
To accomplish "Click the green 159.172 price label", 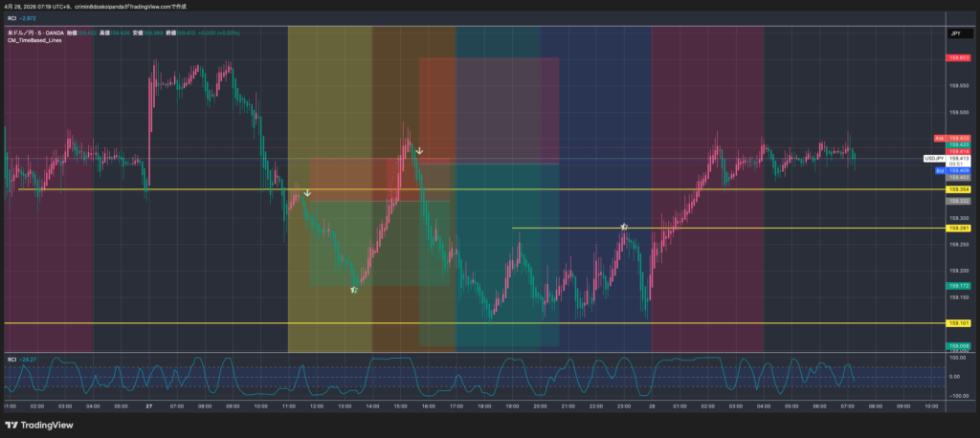I will pyautogui.click(x=958, y=286).
